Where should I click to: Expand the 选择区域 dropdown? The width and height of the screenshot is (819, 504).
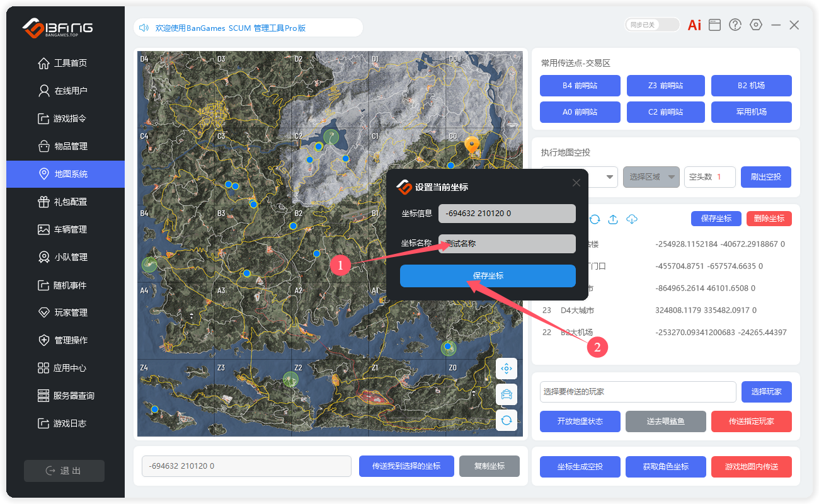651,177
